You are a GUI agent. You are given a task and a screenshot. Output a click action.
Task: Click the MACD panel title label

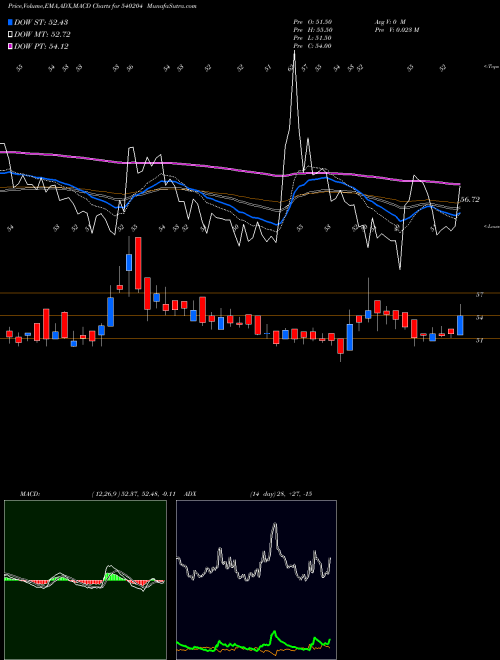(29, 494)
